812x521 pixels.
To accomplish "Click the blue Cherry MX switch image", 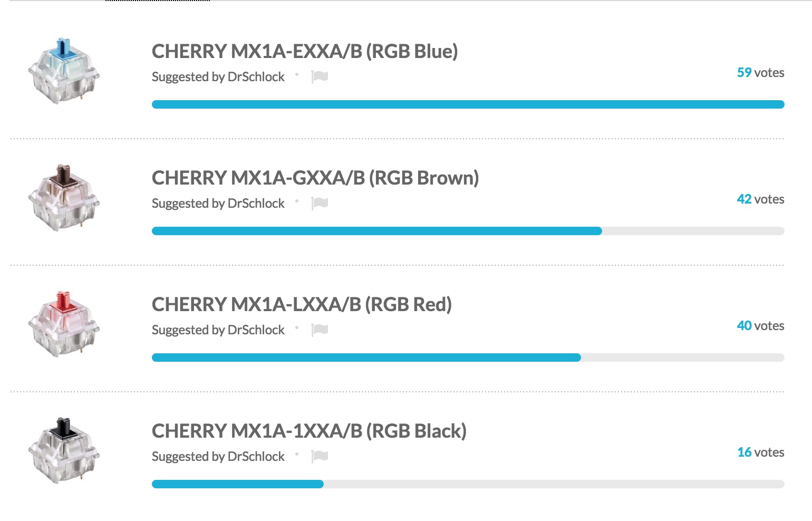I will pos(64,71).
